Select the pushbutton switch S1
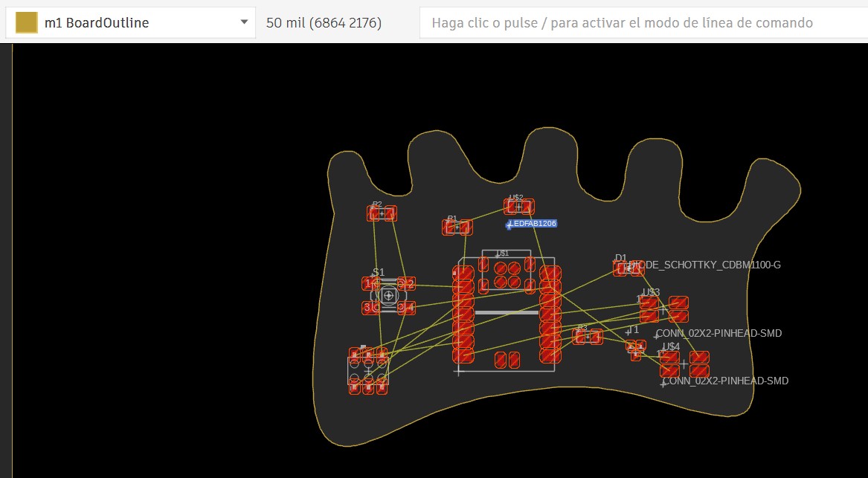Viewport: 868px width, 478px height. point(388,295)
